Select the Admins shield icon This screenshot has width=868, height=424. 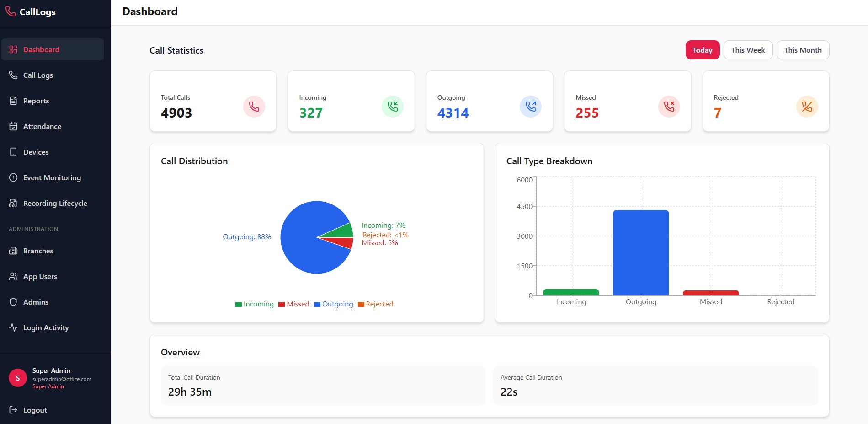coord(14,302)
